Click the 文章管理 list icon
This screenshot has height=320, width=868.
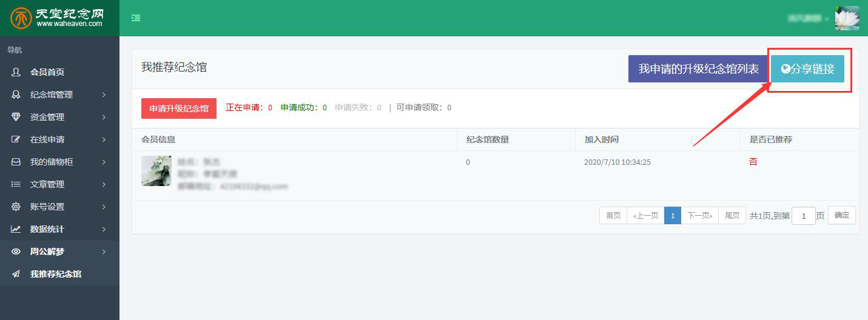16,184
